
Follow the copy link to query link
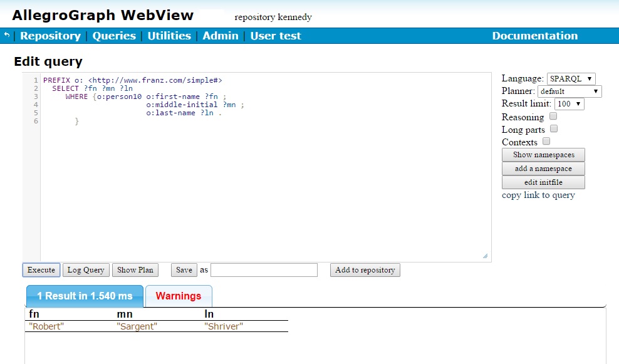538,195
